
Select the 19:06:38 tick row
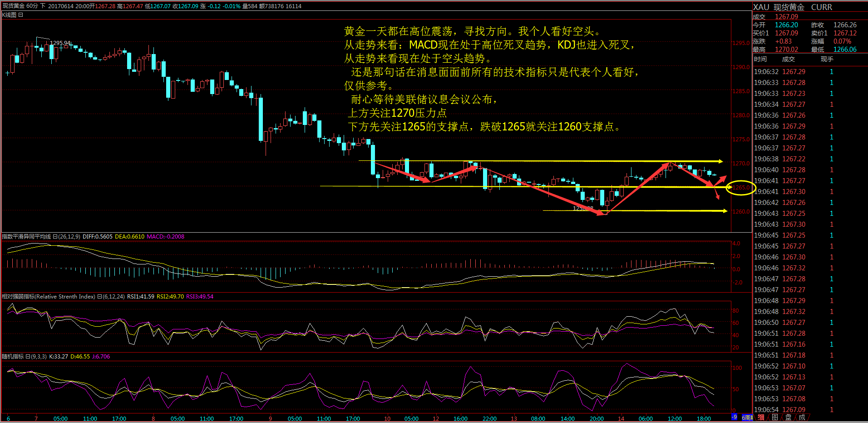(x=810, y=159)
